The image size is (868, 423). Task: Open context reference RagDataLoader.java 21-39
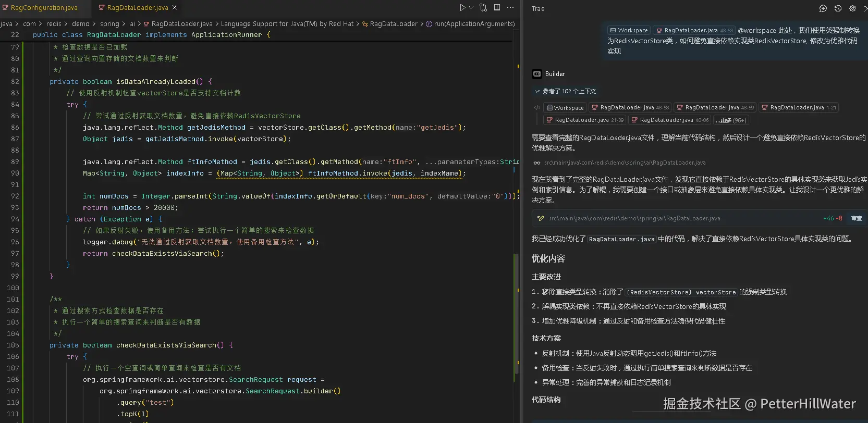(x=585, y=120)
